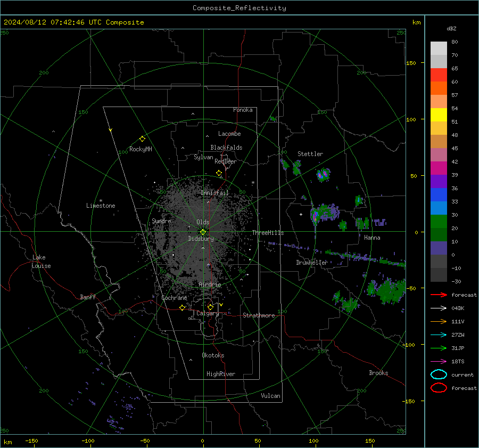This screenshot has width=479, height=448.
Task: Click the red forecast ellipse legend icon
Action: 439,388
